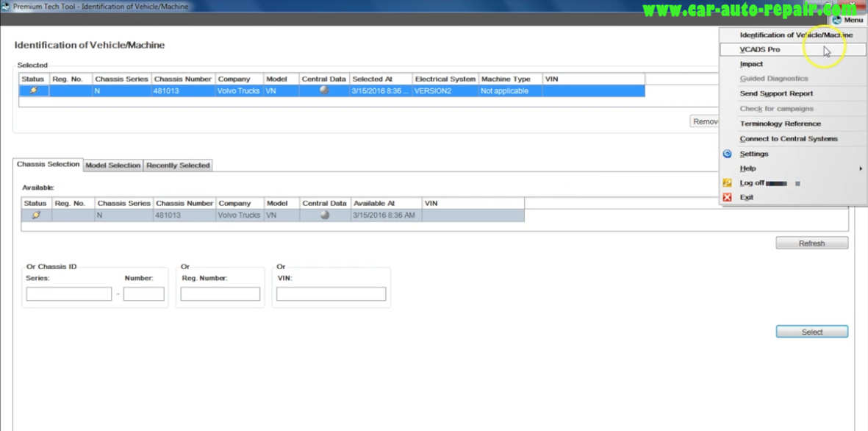Click Central Data indicator in Available row

(325, 215)
